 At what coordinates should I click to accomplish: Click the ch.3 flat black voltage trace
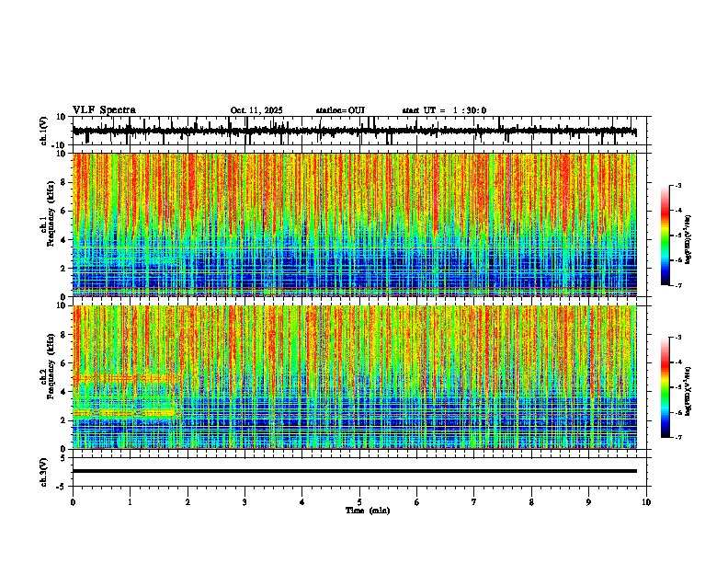pos(354,471)
